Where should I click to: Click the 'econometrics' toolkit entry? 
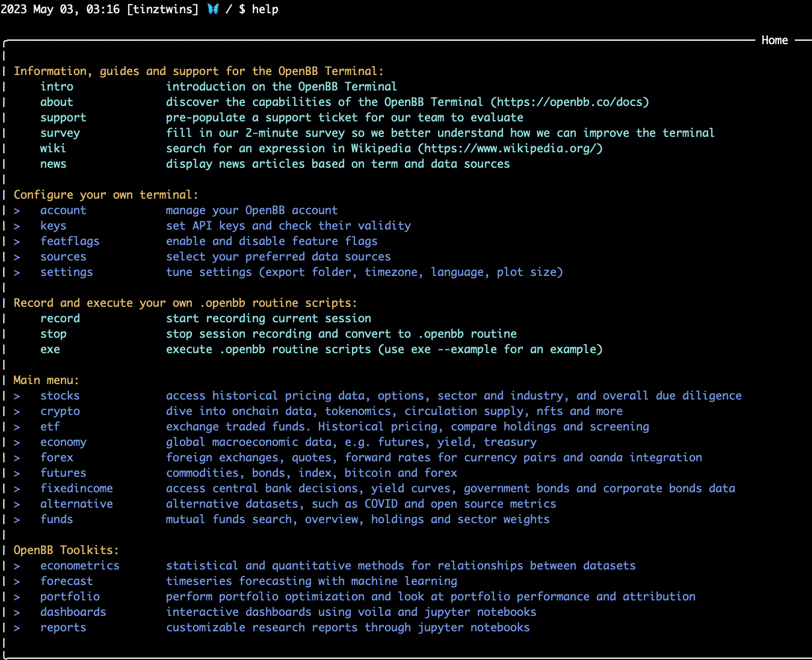80,566
